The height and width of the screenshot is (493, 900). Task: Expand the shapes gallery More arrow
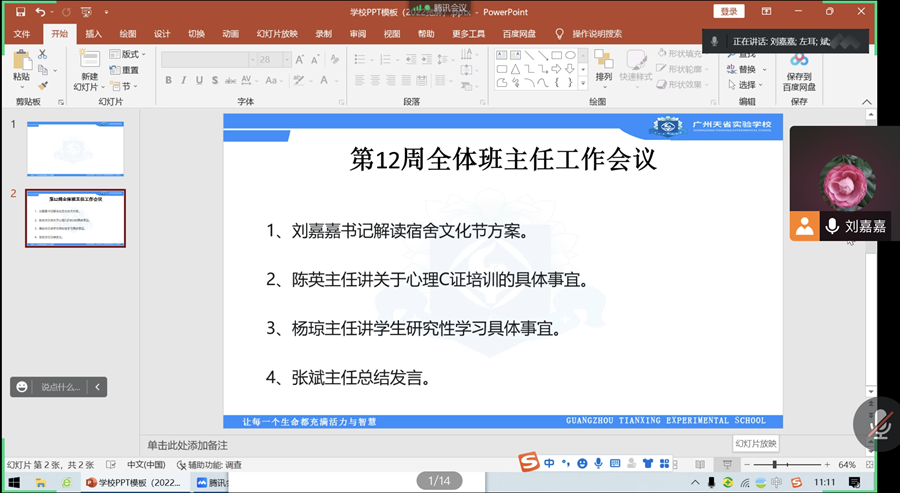click(583, 84)
